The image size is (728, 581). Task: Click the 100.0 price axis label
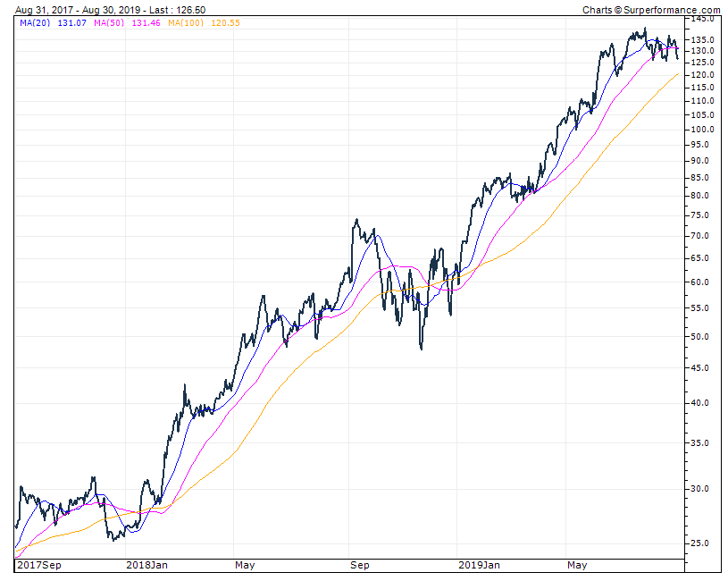pos(702,129)
